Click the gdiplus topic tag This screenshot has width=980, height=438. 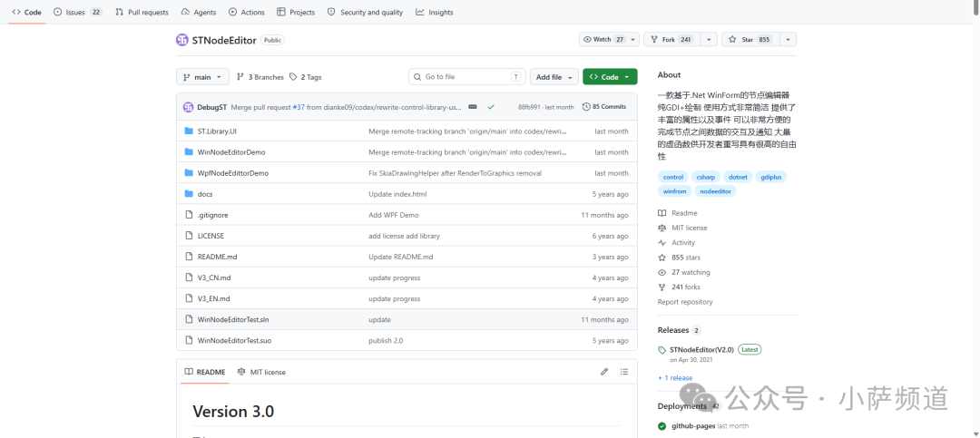[x=771, y=177]
